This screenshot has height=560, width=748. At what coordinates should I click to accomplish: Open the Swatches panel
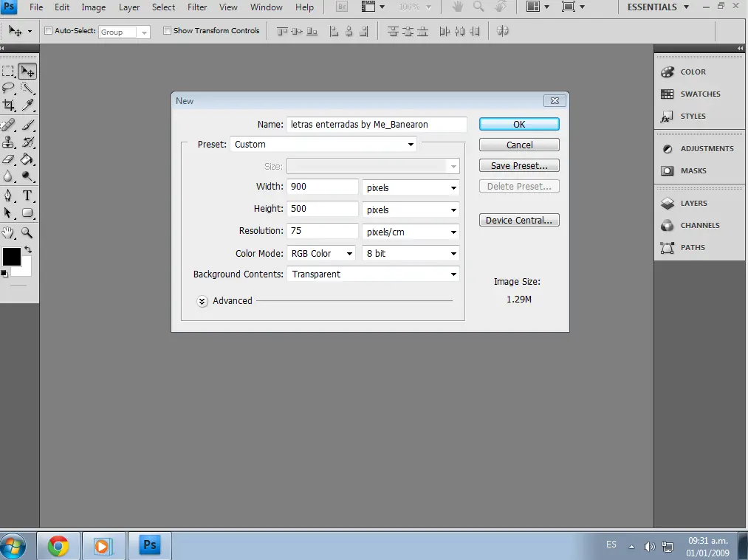699,94
